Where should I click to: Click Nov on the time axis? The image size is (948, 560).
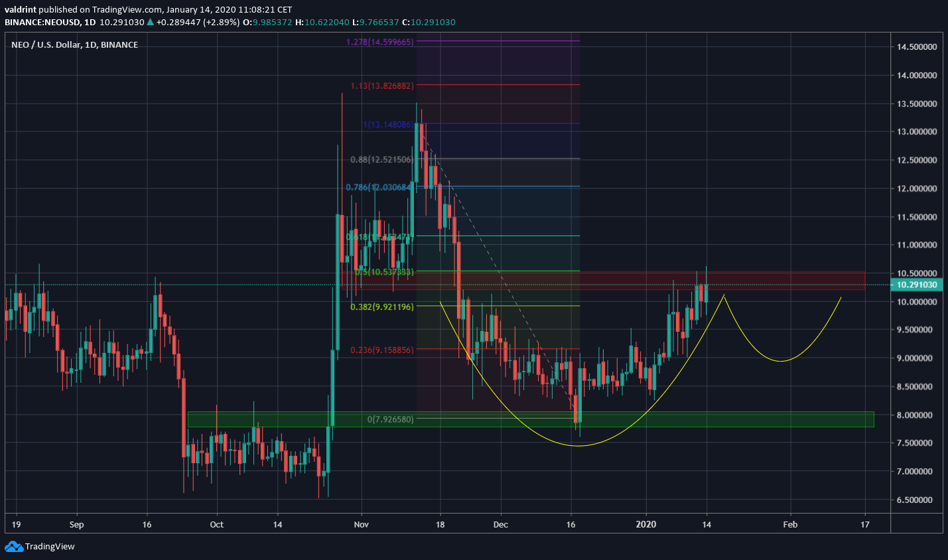(x=362, y=524)
